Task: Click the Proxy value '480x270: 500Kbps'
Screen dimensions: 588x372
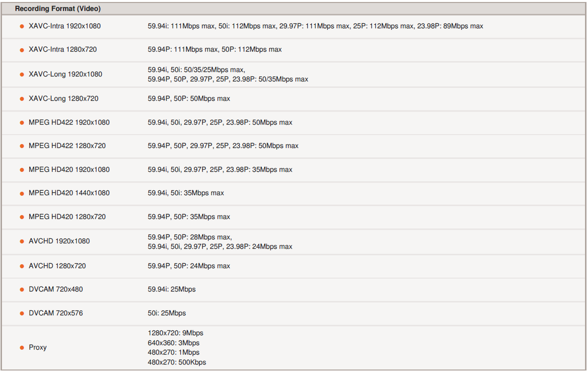Action: pyautogui.click(x=177, y=362)
